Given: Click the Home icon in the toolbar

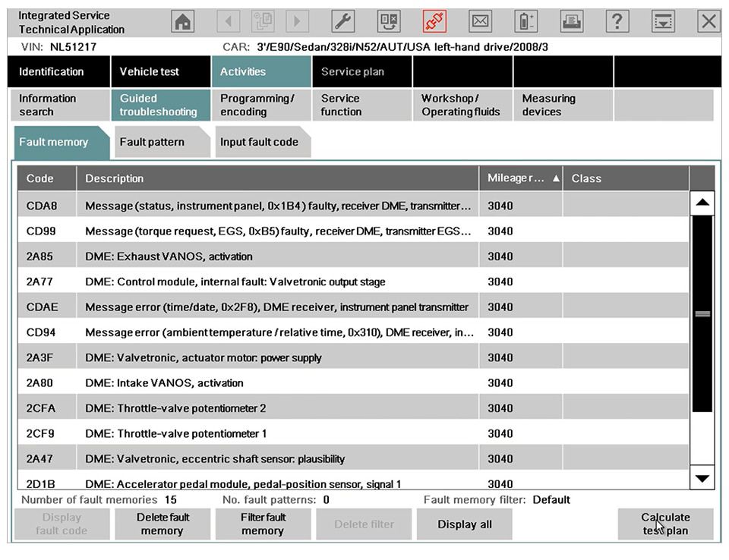Looking at the screenshot, I should (183, 22).
